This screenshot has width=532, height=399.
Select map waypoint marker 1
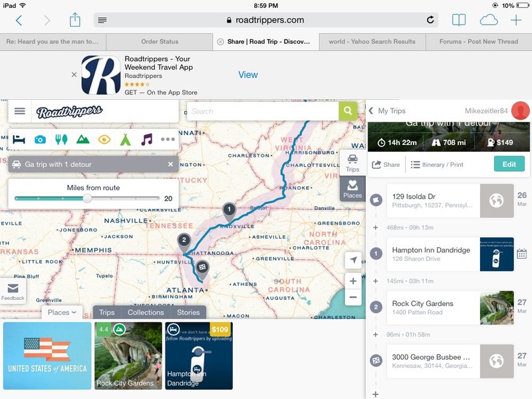click(229, 211)
